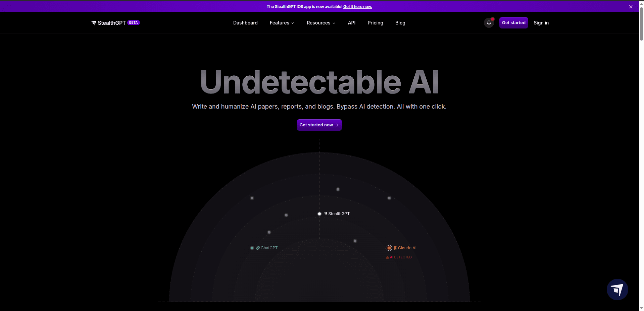Click the AI DETECTED warning text

click(401, 257)
